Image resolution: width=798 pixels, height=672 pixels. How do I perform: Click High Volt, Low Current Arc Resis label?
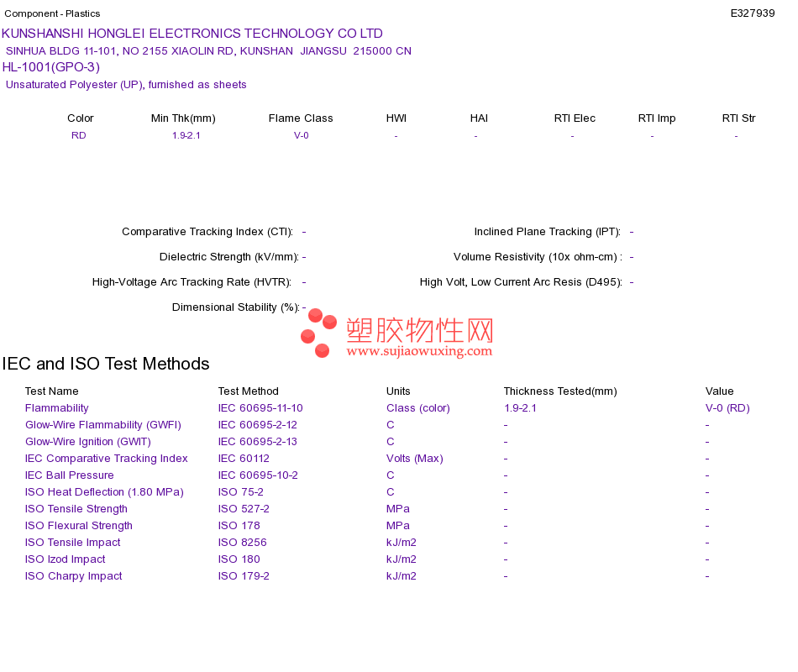[x=521, y=282]
